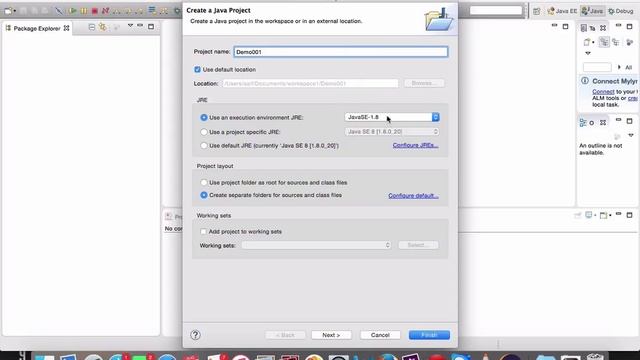640x360 pixels.
Task: Switch to the Java EE perspective
Action: (562, 11)
